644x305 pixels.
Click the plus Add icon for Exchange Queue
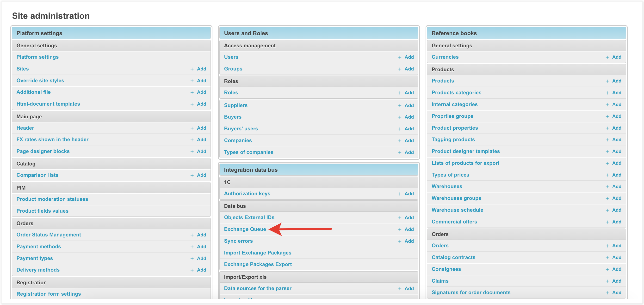point(400,229)
